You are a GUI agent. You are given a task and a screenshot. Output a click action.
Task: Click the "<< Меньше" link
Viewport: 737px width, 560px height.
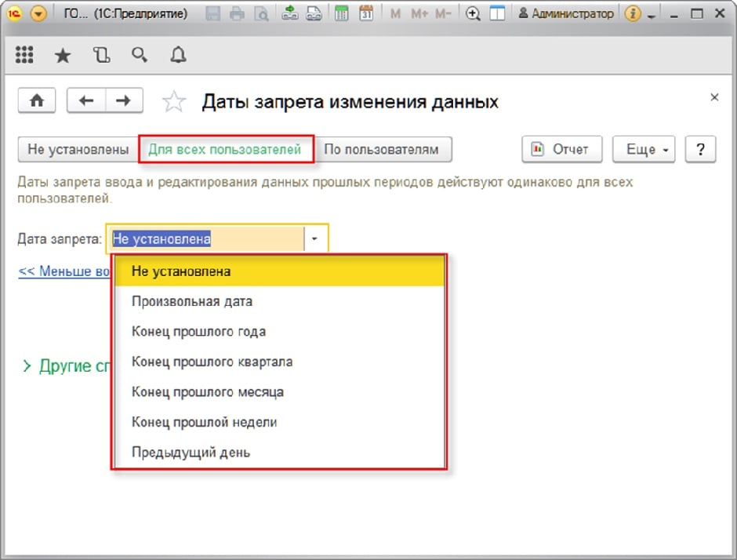coord(64,271)
